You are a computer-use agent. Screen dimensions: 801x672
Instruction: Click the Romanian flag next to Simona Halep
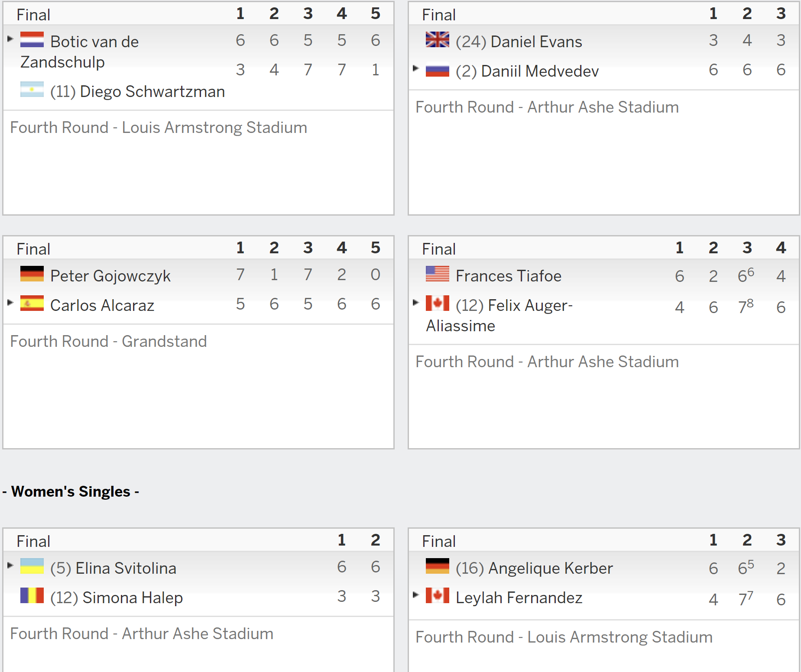[32, 595]
